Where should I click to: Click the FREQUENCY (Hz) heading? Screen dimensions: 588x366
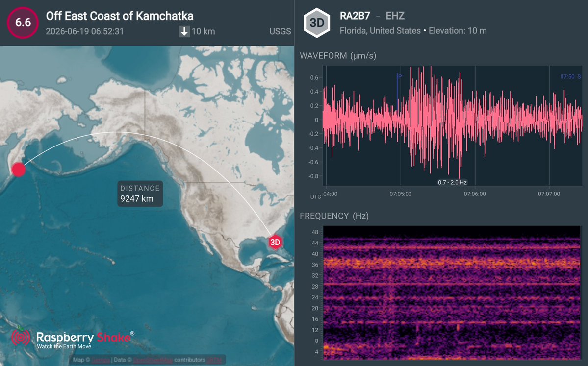(x=334, y=216)
